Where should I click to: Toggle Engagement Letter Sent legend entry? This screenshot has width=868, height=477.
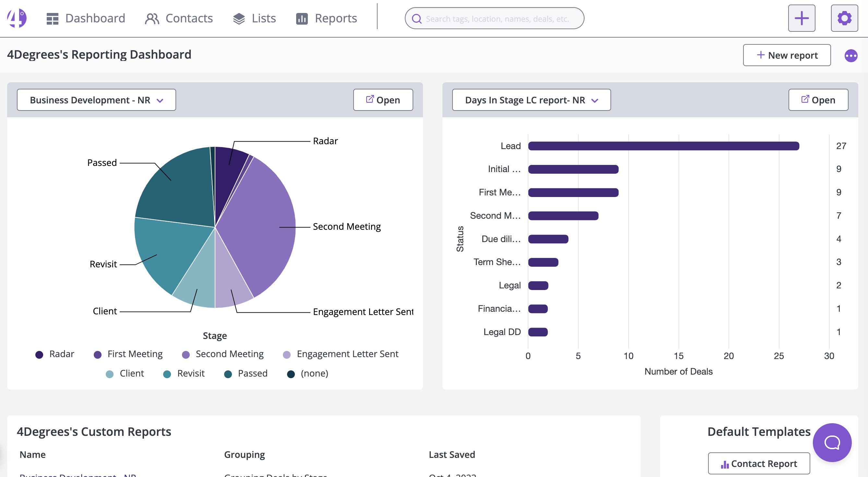pos(340,354)
